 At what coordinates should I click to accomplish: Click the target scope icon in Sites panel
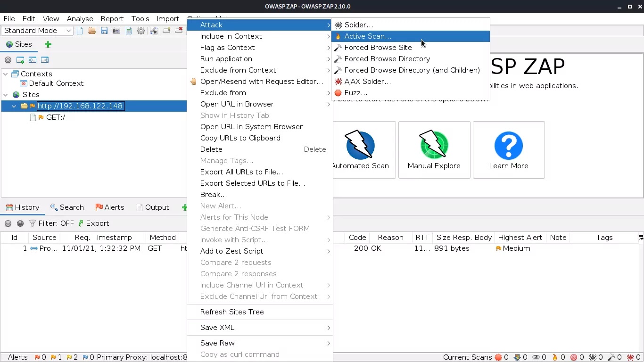pos(8,60)
